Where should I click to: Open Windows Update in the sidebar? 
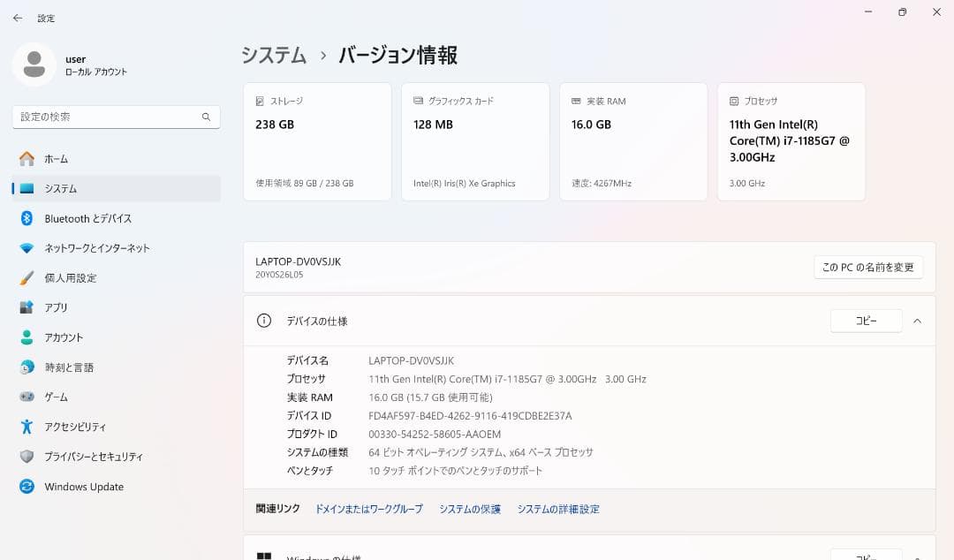pyautogui.click(x=83, y=486)
